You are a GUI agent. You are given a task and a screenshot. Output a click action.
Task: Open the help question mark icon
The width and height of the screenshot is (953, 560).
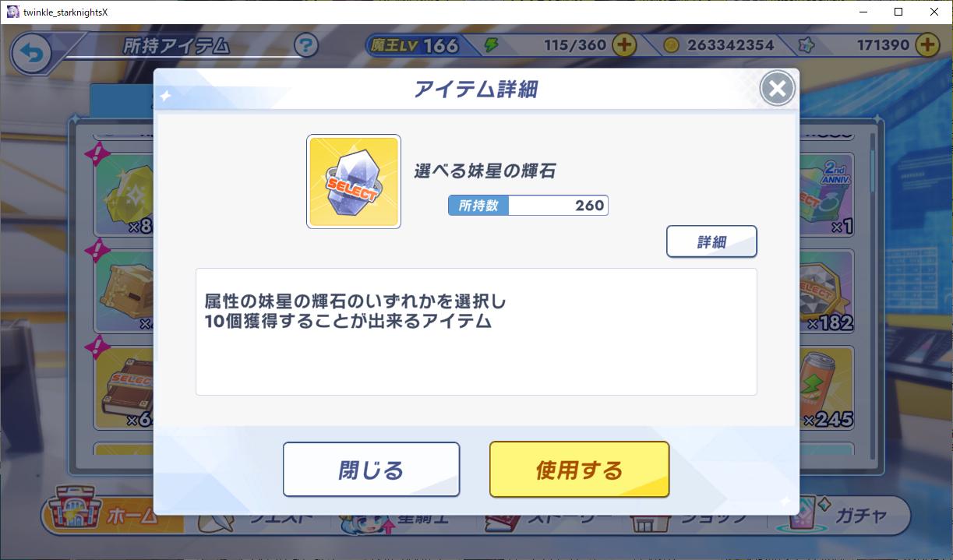click(306, 45)
